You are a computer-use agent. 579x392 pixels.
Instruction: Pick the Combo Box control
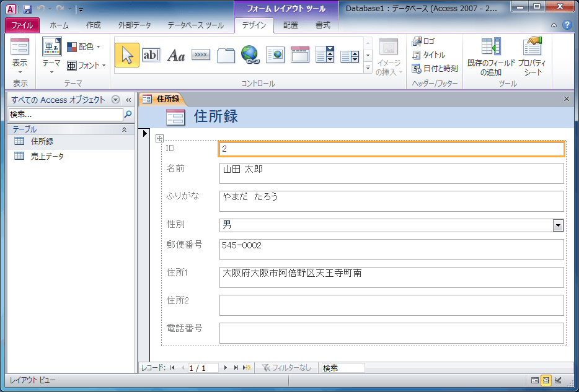click(325, 55)
